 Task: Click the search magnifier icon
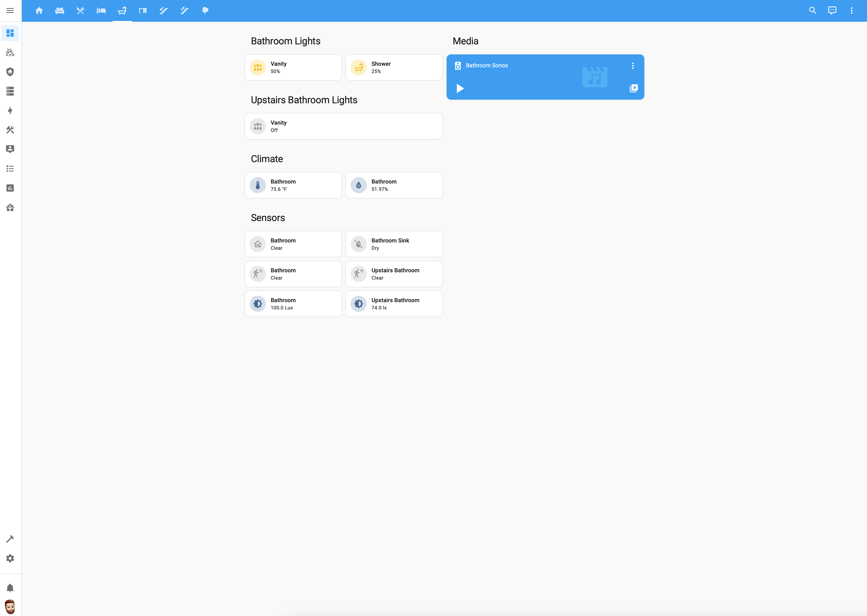812,11
